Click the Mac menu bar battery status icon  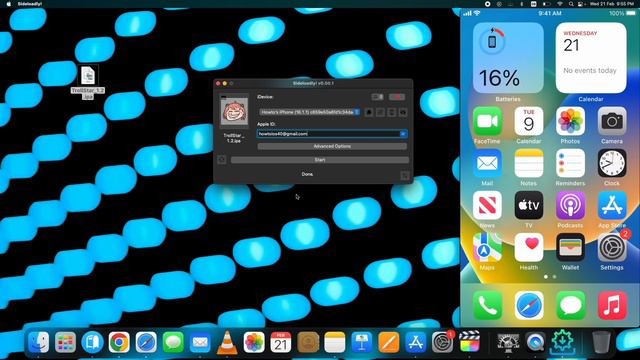click(x=547, y=4)
